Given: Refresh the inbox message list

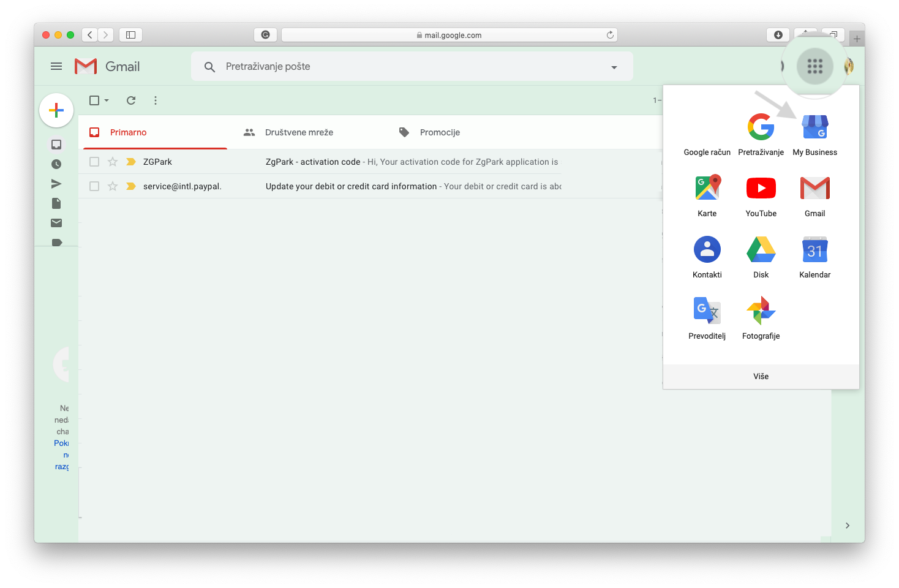Looking at the screenshot, I should coord(131,100).
